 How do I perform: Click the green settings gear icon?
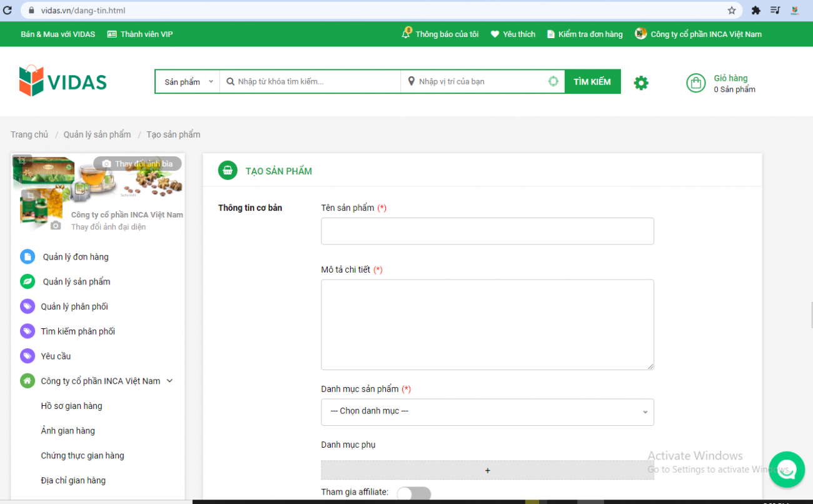coord(641,83)
